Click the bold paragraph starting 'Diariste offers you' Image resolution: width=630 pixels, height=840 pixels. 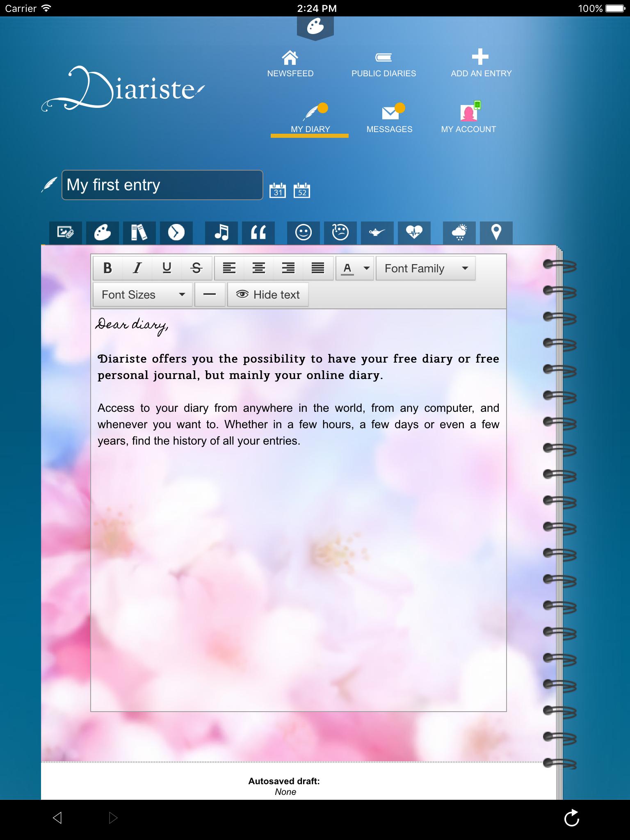point(298,367)
